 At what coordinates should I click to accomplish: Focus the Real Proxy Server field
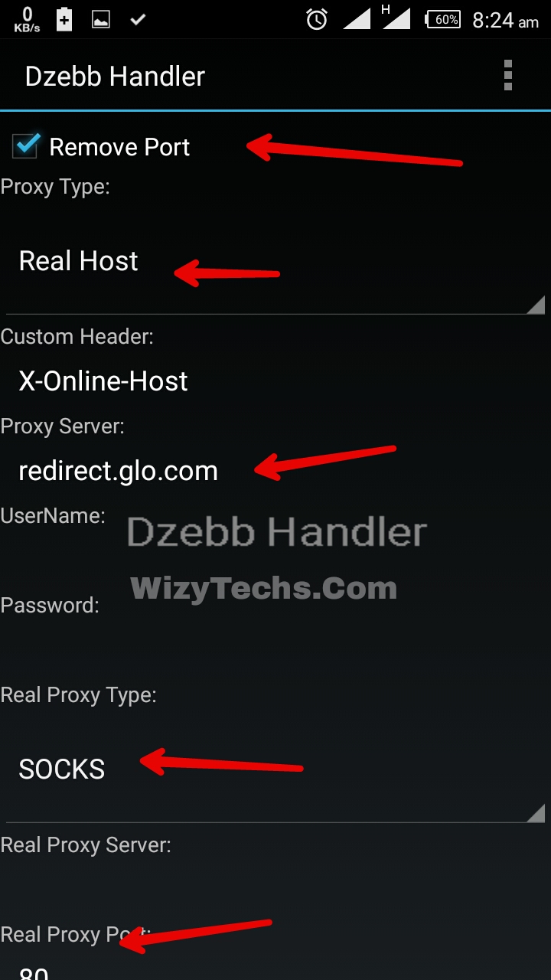point(275,890)
